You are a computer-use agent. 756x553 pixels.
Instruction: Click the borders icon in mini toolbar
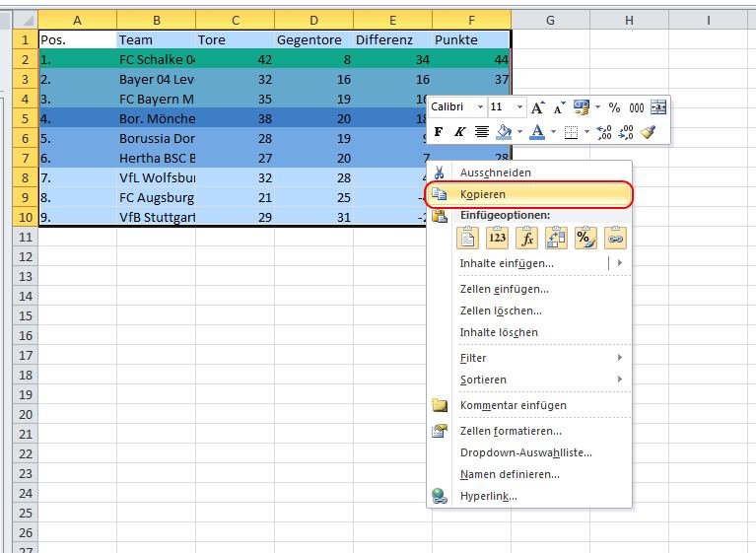click(571, 132)
